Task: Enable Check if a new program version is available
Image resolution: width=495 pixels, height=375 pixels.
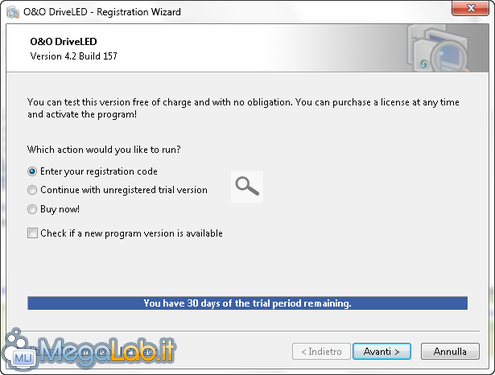Action: [x=32, y=233]
